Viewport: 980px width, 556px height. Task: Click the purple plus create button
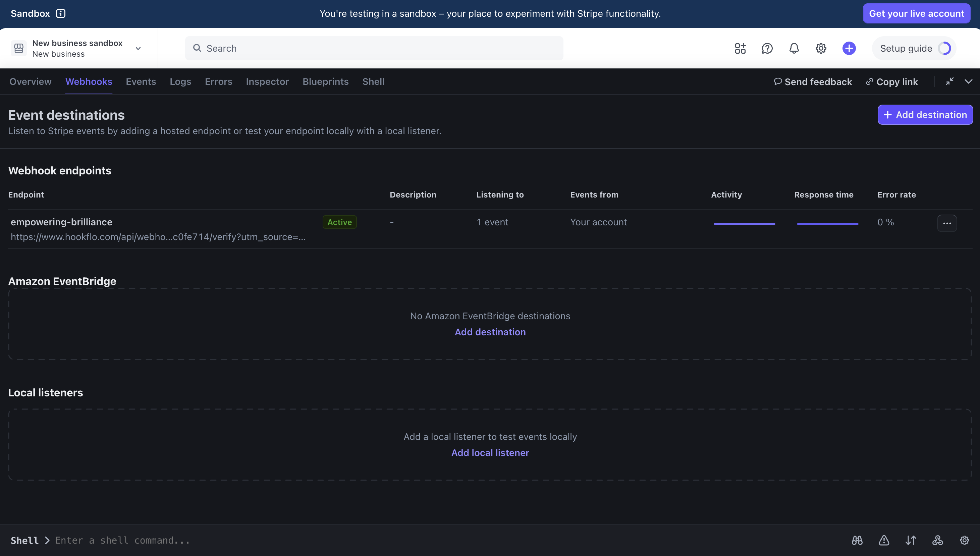coord(849,49)
